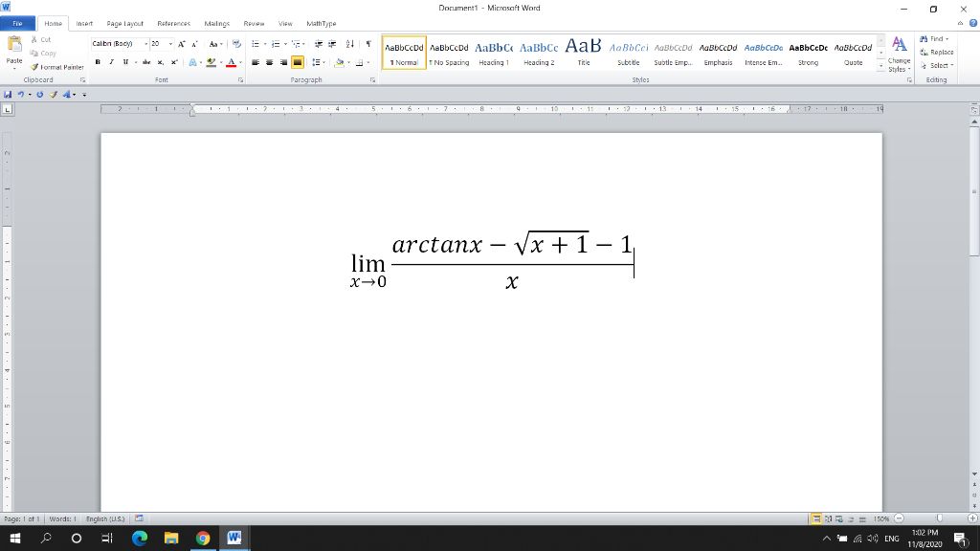Align text left

255,62
